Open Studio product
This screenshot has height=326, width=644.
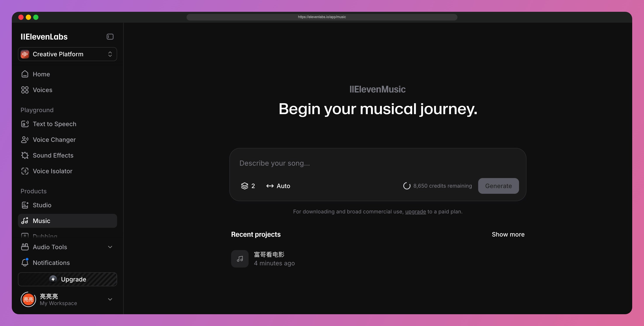click(67, 205)
